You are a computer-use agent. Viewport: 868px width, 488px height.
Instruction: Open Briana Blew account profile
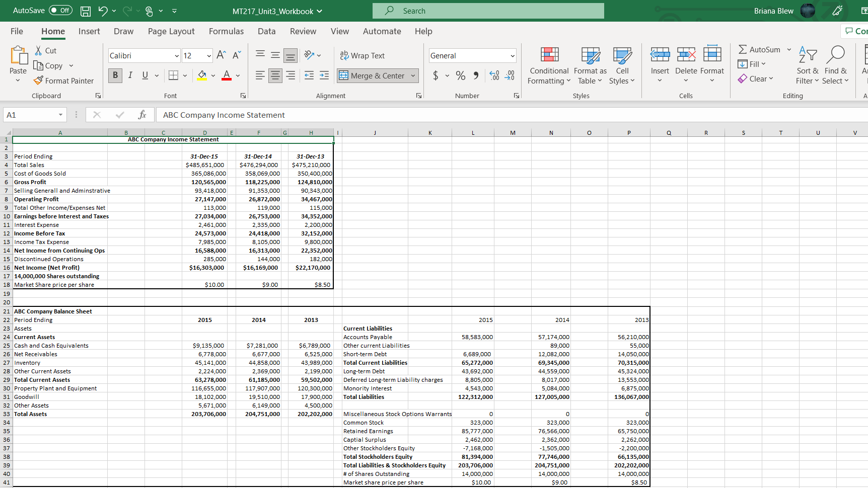pyautogui.click(x=784, y=11)
